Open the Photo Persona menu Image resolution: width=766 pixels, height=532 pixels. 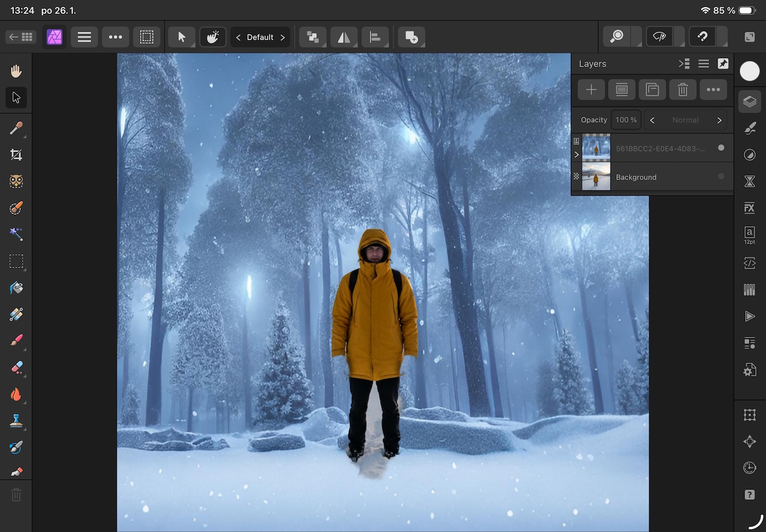click(54, 37)
